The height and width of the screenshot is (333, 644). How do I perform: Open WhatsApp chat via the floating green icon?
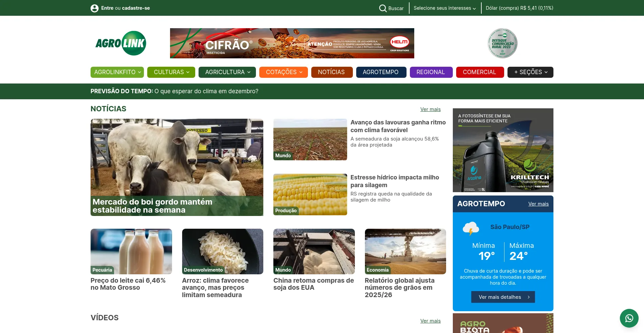pyautogui.click(x=629, y=318)
